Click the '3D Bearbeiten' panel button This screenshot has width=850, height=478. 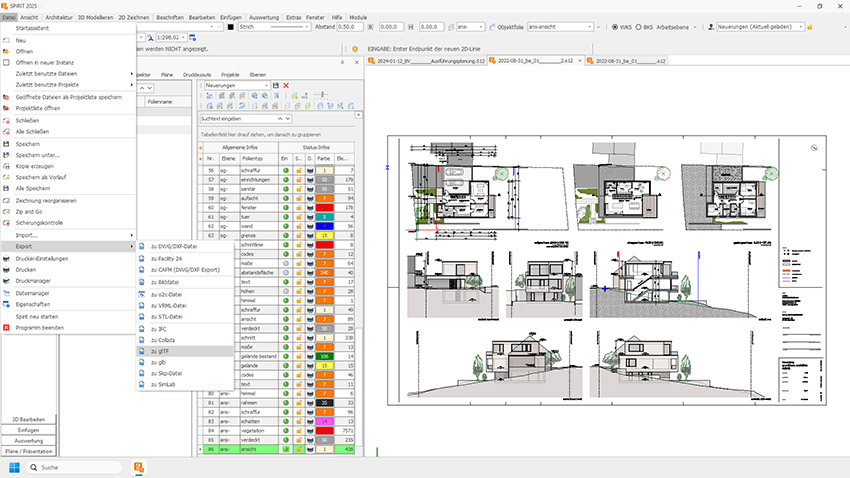(28, 418)
